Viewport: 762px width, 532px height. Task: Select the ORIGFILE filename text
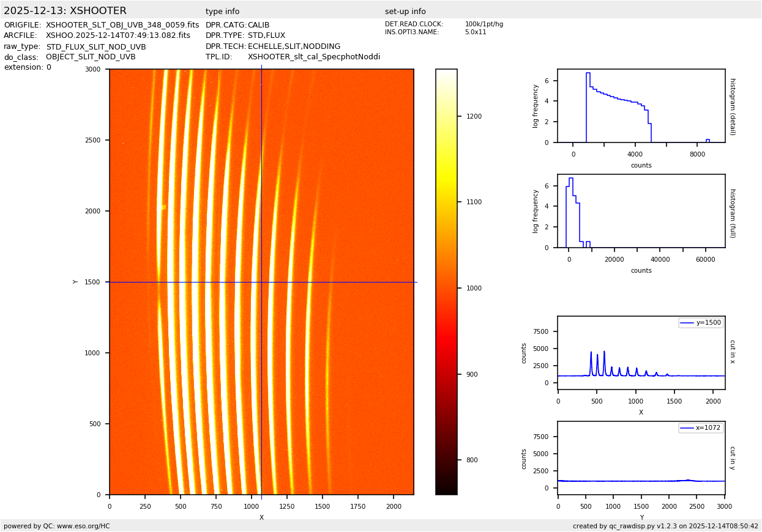click(122, 25)
